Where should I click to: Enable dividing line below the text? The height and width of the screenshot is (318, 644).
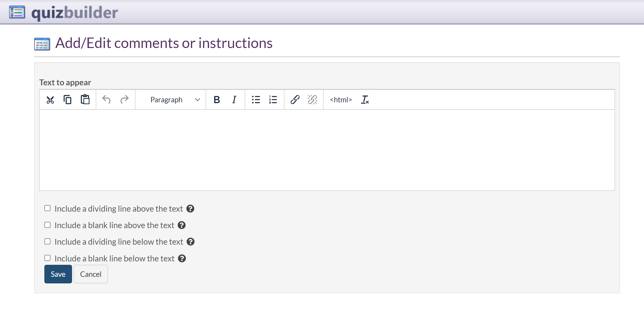[x=48, y=241]
